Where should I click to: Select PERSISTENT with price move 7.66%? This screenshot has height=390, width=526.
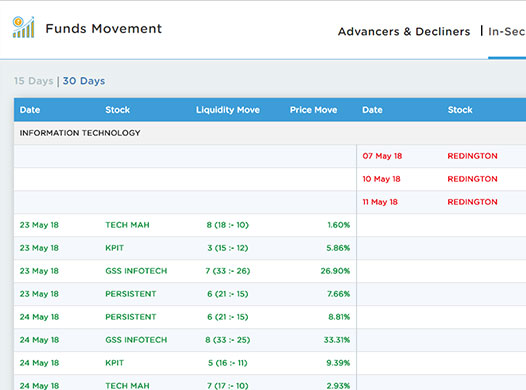[x=130, y=294]
